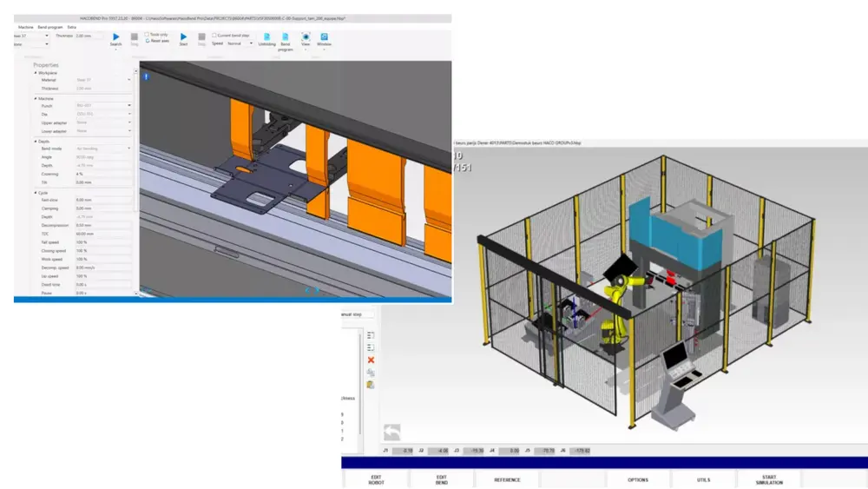868x489 pixels.
Task: Collapse the Workpiece section
Action: [x=36, y=73]
